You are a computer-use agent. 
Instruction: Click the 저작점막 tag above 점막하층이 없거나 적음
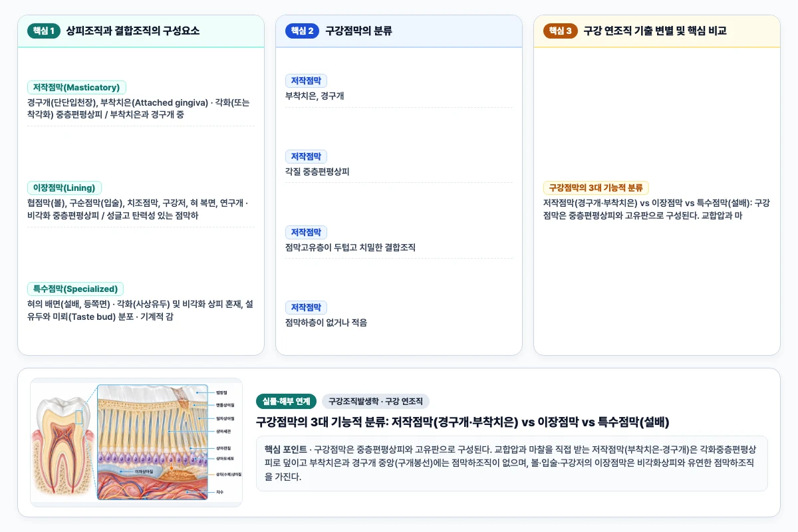click(x=306, y=307)
